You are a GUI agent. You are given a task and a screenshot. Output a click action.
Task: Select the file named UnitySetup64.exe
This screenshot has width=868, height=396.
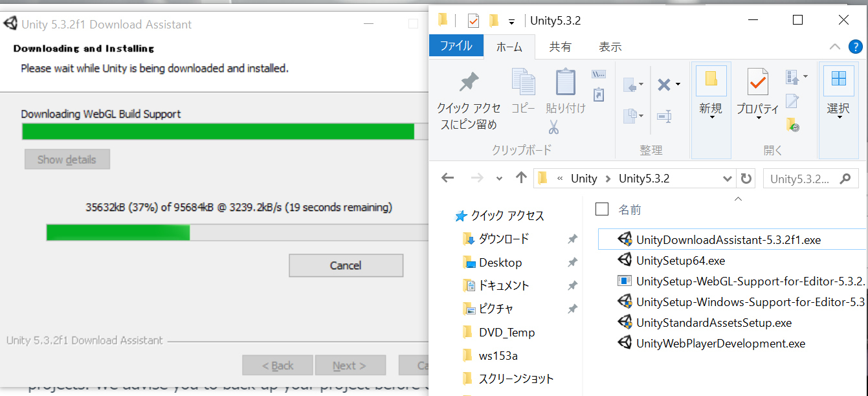(x=680, y=261)
